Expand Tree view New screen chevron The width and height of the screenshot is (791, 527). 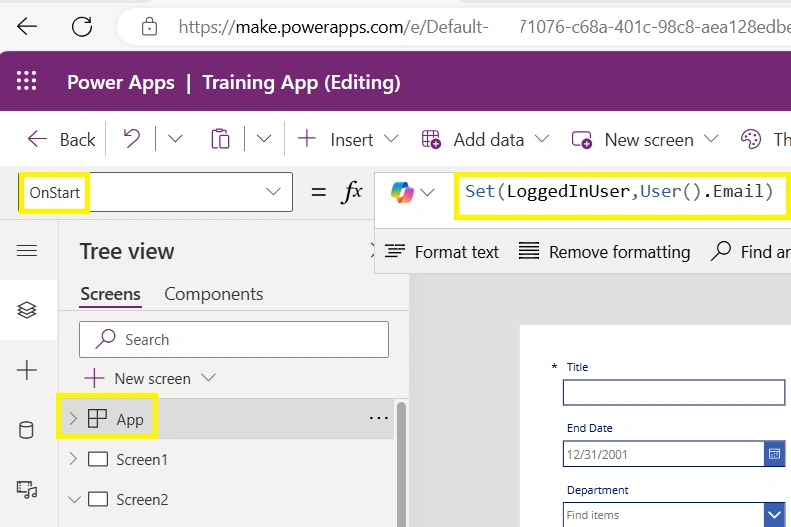[x=208, y=377]
